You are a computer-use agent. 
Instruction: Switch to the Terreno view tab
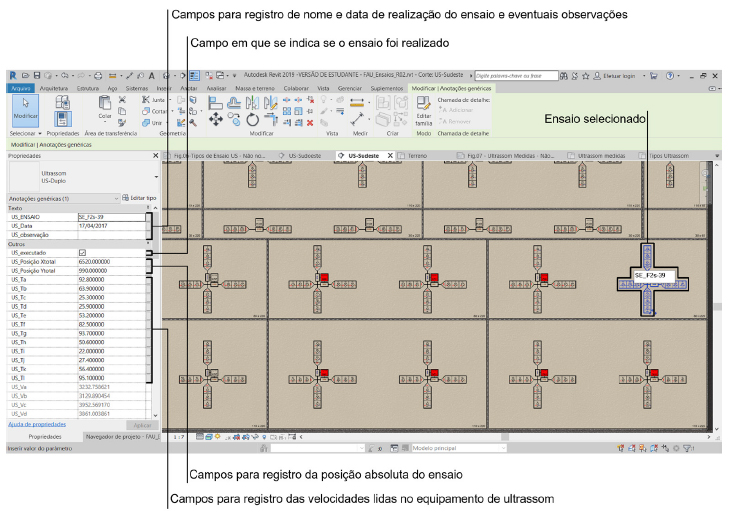pyautogui.click(x=417, y=156)
